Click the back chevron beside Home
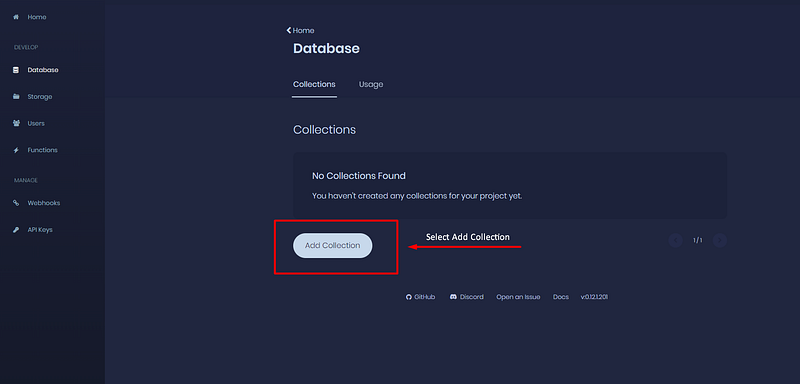The height and width of the screenshot is (384, 800). click(x=289, y=31)
